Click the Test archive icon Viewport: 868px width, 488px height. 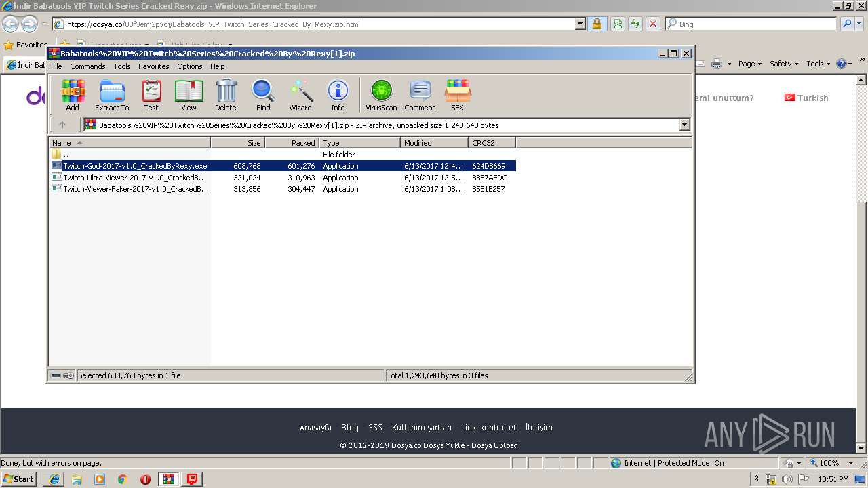point(151,96)
